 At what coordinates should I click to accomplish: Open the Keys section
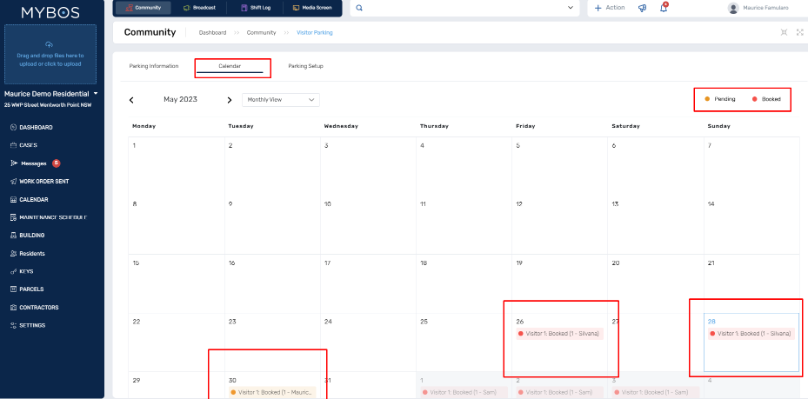[x=28, y=271]
